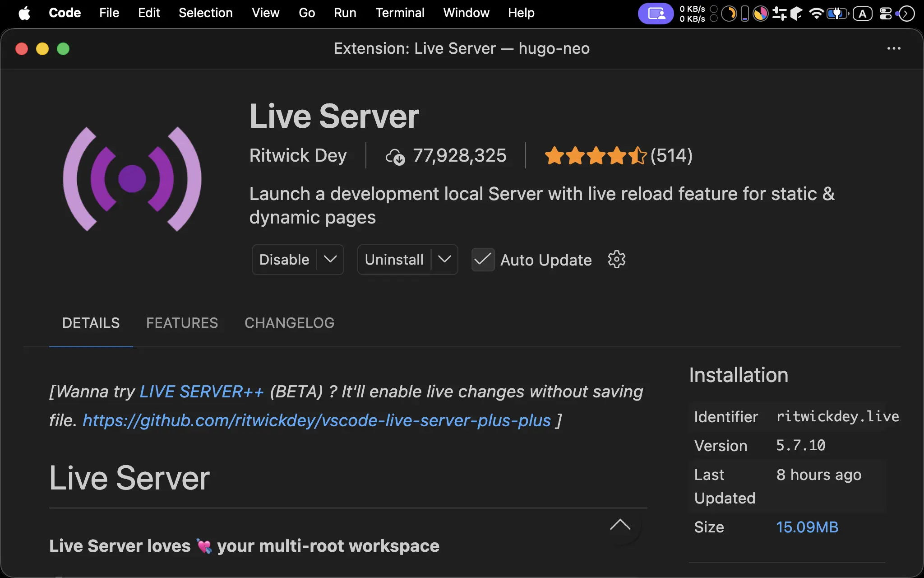Viewport: 924px width, 578px height.
Task: Open the Go menu
Action: point(307,13)
